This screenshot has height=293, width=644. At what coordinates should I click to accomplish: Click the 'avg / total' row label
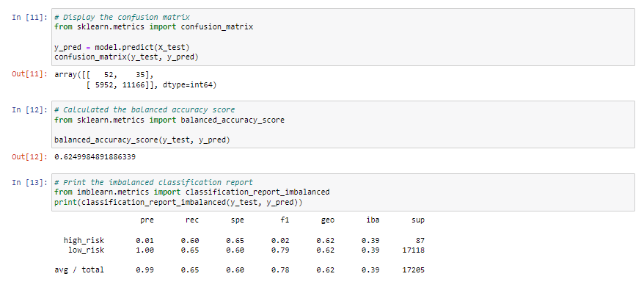coord(79,270)
